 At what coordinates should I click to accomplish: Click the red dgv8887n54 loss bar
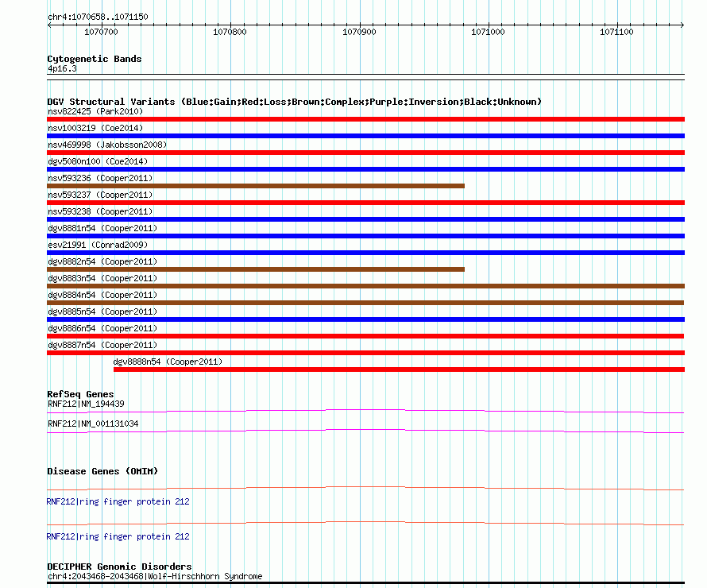pos(365,353)
